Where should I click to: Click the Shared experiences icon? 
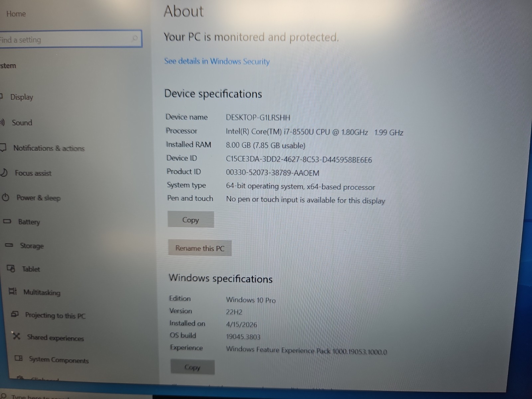16,336
